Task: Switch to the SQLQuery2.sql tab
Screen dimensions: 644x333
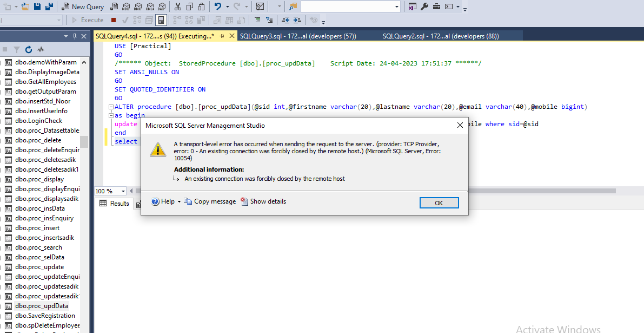Action: pos(441,36)
